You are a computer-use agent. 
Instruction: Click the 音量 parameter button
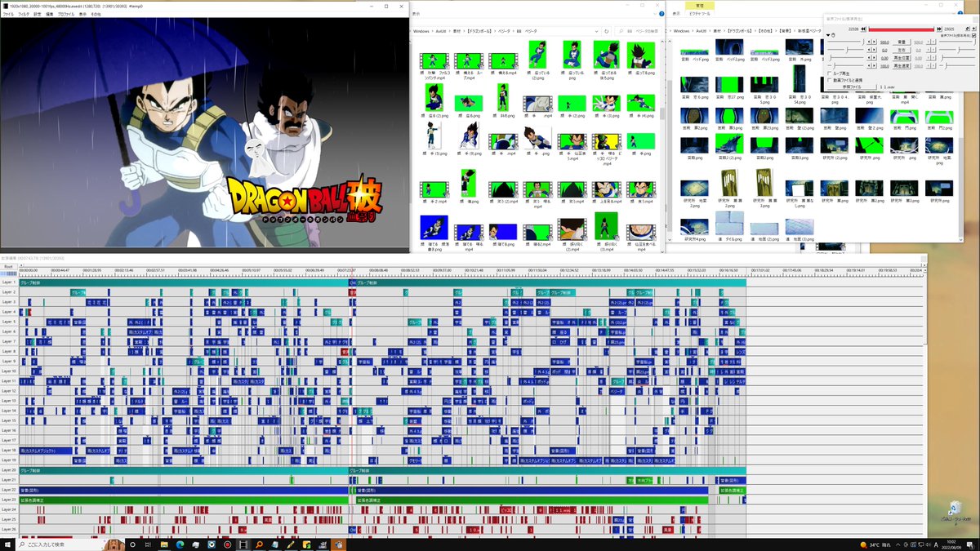tap(902, 42)
